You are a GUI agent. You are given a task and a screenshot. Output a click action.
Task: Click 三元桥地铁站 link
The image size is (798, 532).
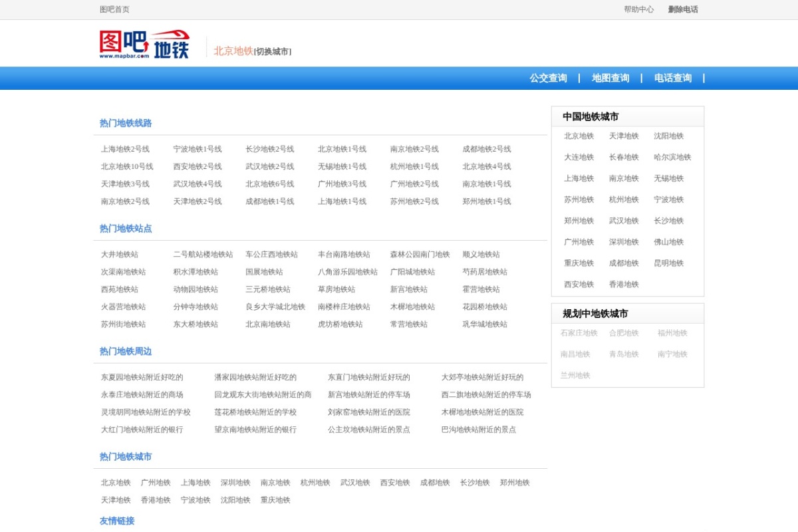[x=267, y=289]
